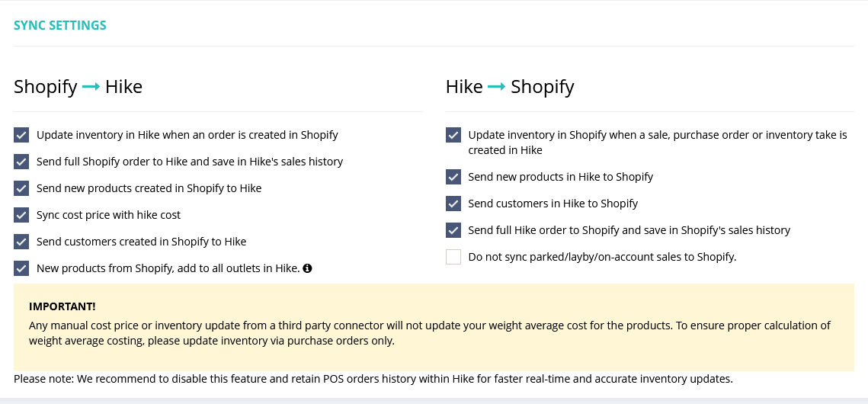This screenshot has height=404, width=868.
Task: Click the teal arrow in Shopify to Hike heading
Action: coord(91,87)
